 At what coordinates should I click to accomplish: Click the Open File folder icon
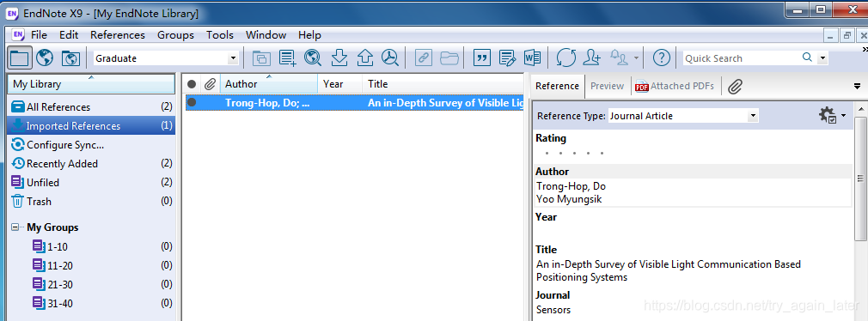tap(449, 58)
